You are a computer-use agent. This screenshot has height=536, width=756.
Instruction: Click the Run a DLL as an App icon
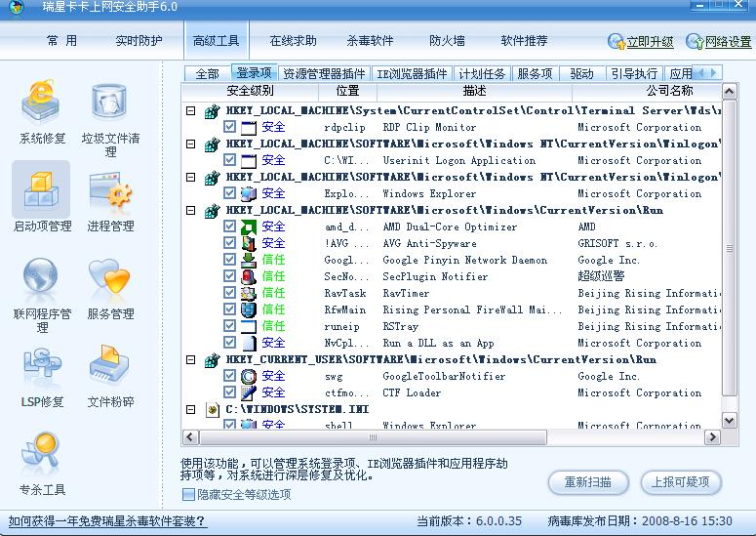249,343
